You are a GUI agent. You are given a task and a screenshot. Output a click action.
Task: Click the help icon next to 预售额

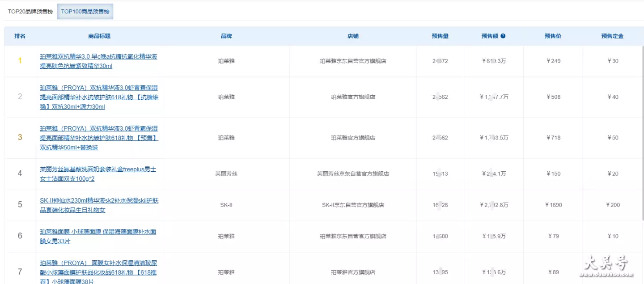coord(503,36)
